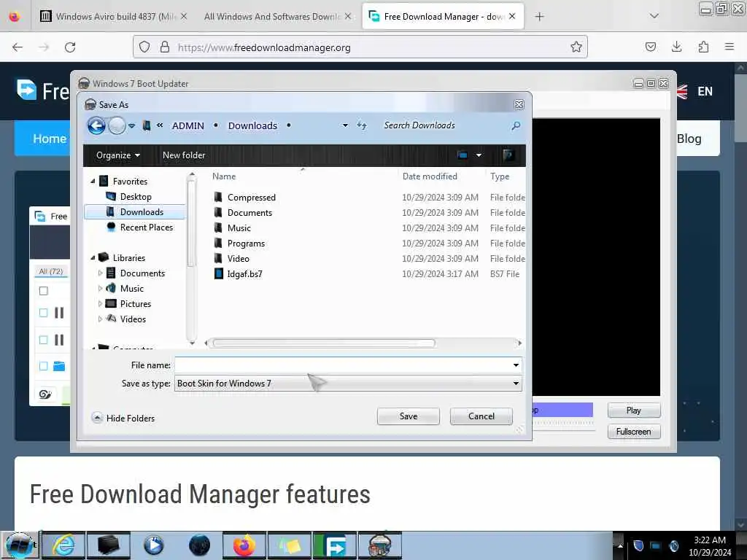Click the New folder button
Screen dimensions: 747x560
(x=184, y=155)
